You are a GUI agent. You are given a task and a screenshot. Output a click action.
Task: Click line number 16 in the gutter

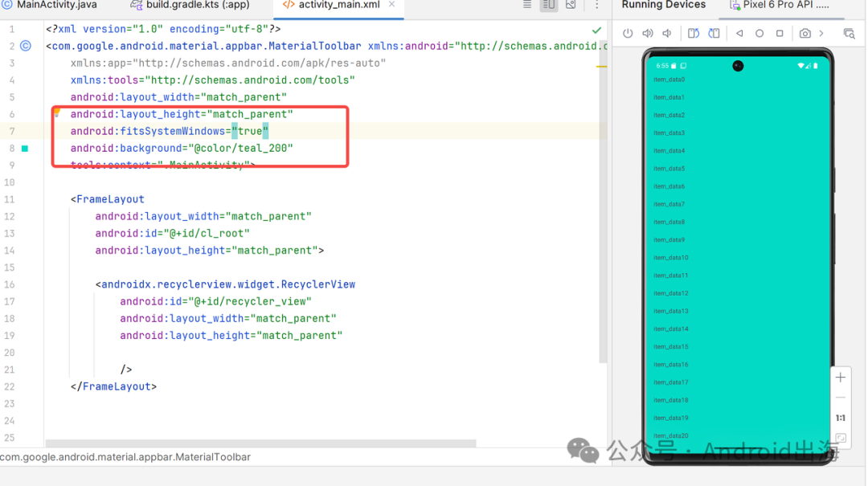pos(10,284)
